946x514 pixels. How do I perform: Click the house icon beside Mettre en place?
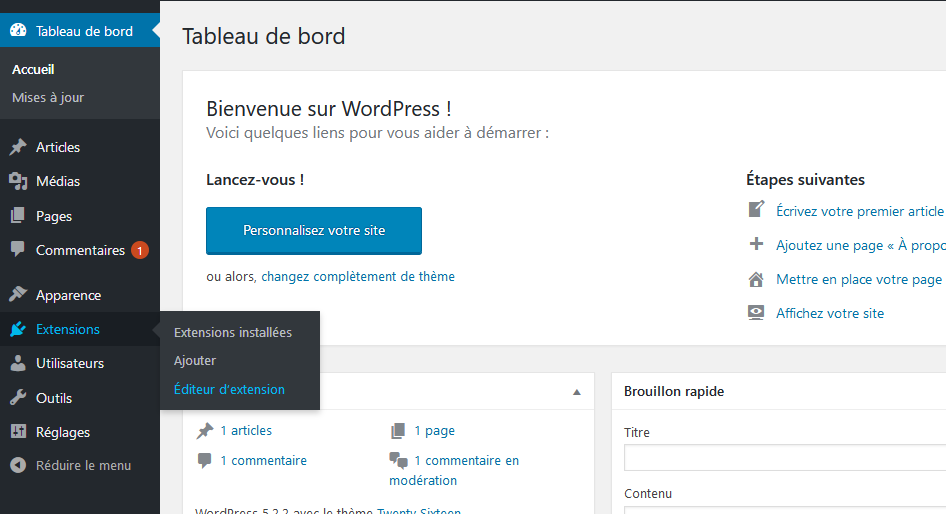pos(756,279)
